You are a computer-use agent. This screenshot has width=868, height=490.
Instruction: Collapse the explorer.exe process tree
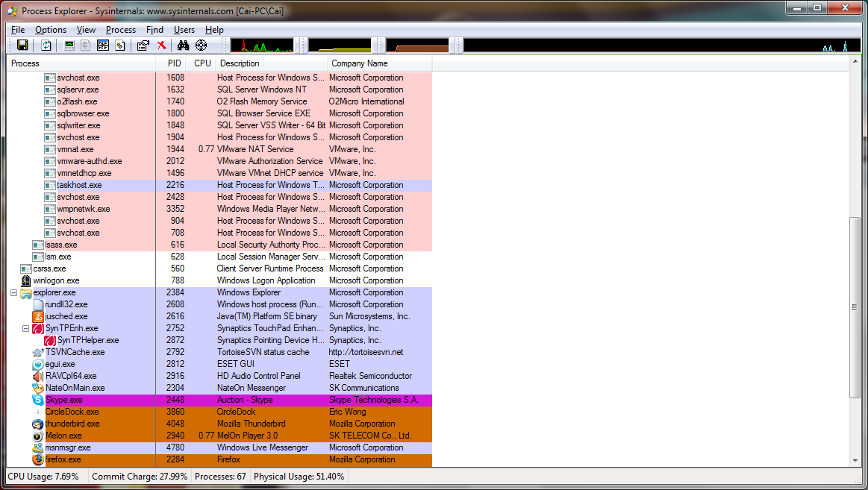[x=14, y=292]
